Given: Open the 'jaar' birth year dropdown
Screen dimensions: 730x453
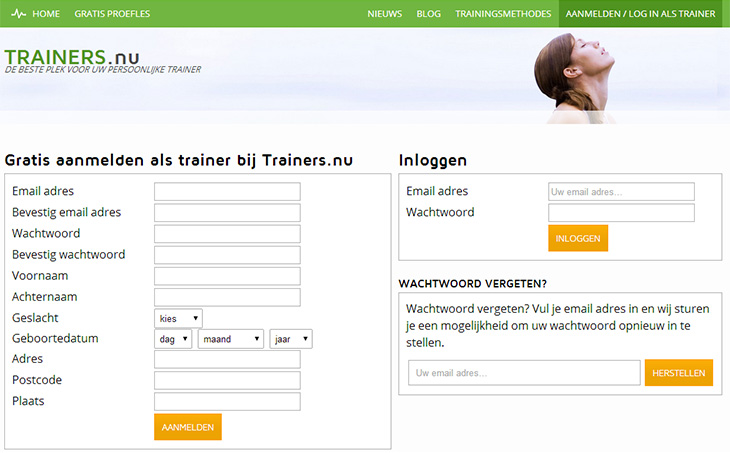Looking at the screenshot, I should click(291, 339).
